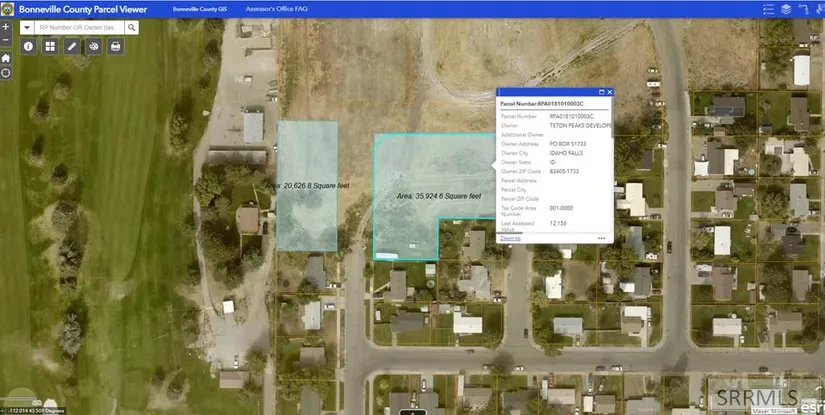
Task: Open the popup more options ellipsis
Action: (602, 238)
